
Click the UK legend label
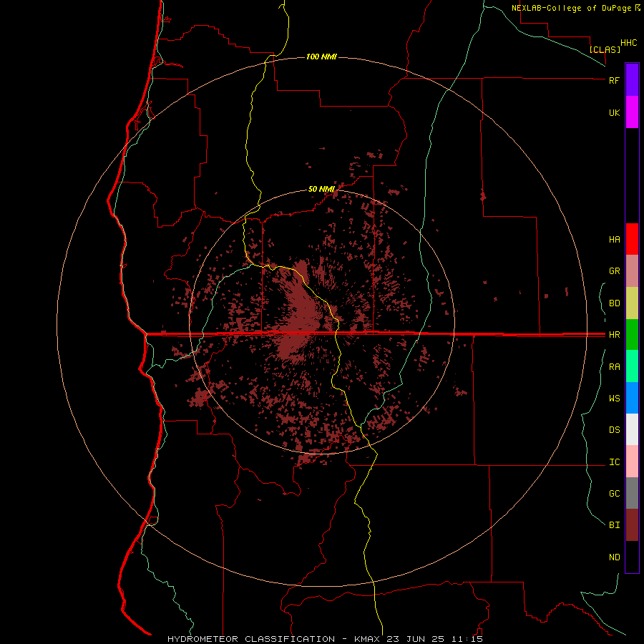[614, 112]
